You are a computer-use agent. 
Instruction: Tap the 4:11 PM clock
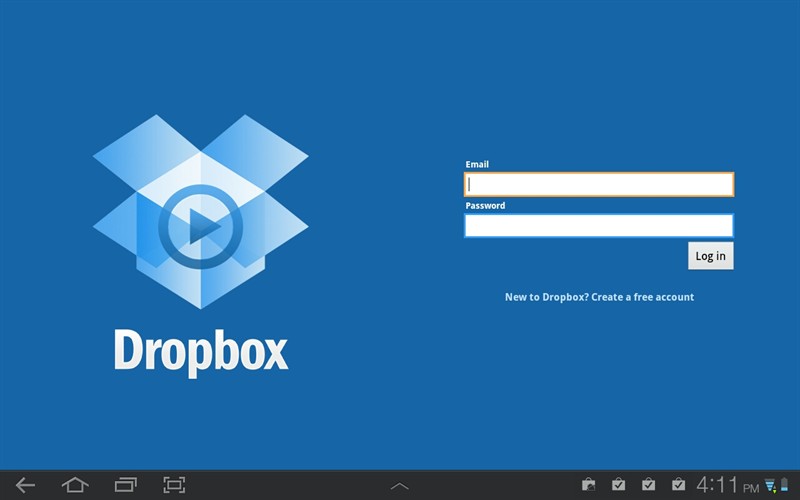(727, 485)
